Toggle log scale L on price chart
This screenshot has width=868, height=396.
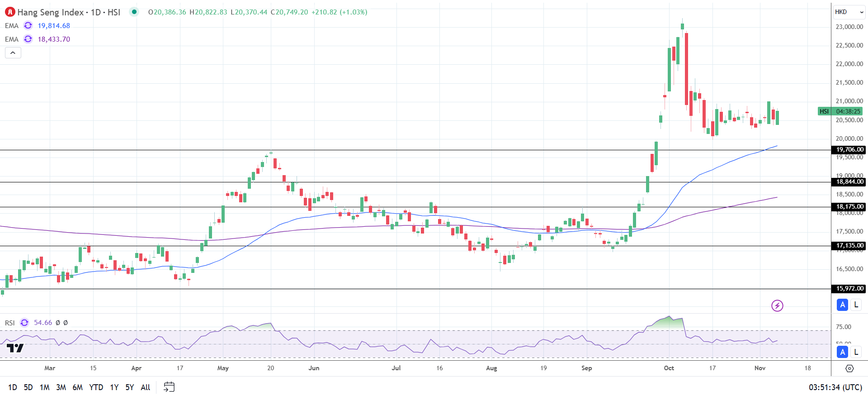tap(856, 305)
